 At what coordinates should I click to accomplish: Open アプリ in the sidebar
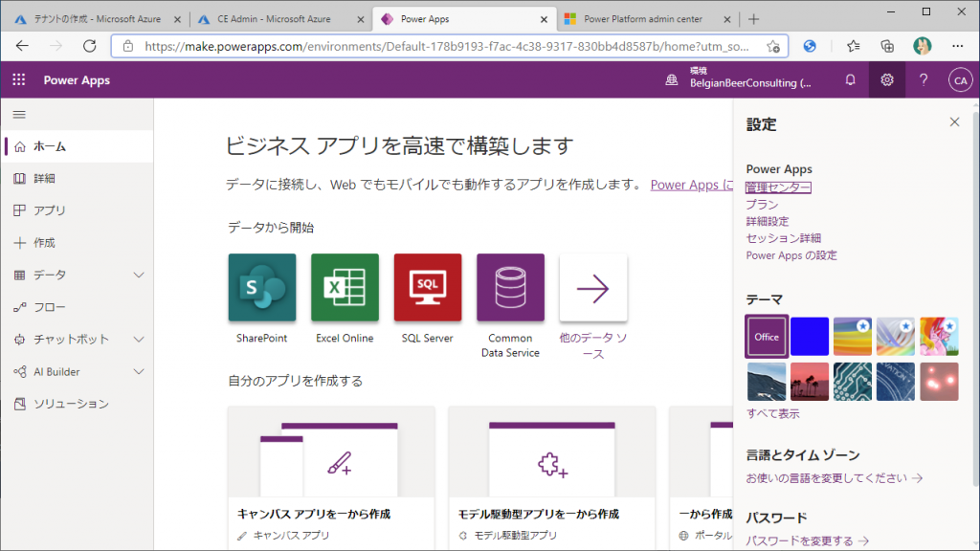click(78, 210)
